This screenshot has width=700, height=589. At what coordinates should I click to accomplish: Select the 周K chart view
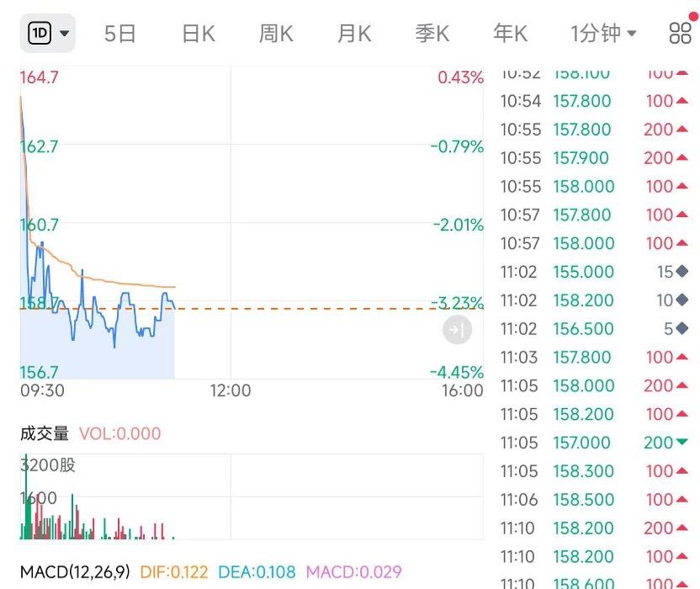pyautogui.click(x=276, y=34)
